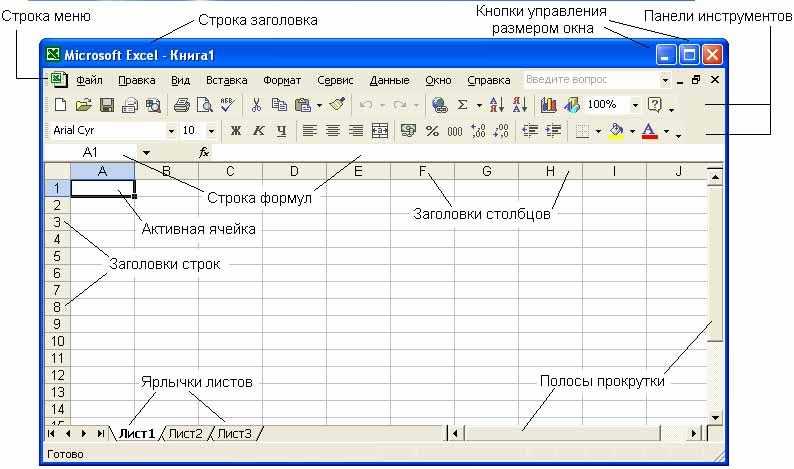Image resolution: width=794 pixels, height=469 pixels.
Task: Click the AutoSum sigma icon
Action: (x=462, y=104)
